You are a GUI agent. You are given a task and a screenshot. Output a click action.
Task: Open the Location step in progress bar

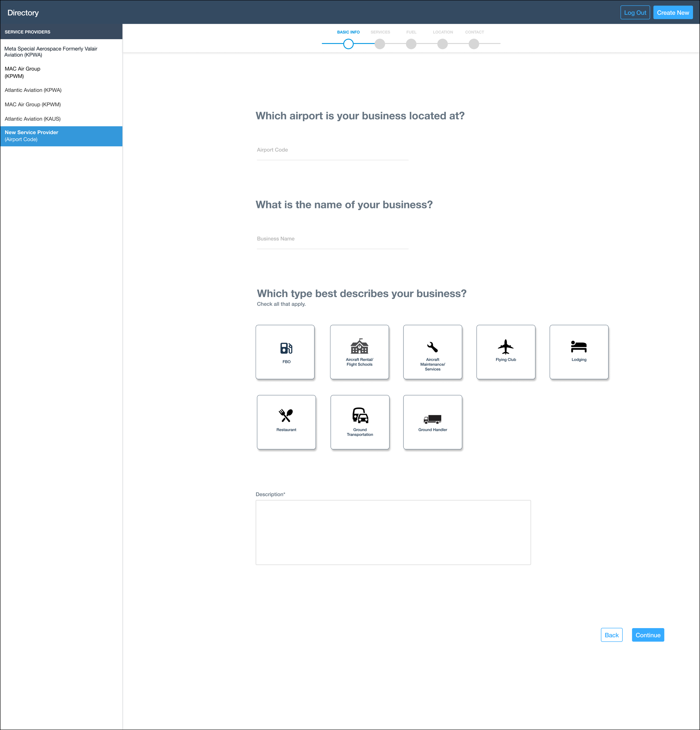pyautogui.click(x=442, y=44)
